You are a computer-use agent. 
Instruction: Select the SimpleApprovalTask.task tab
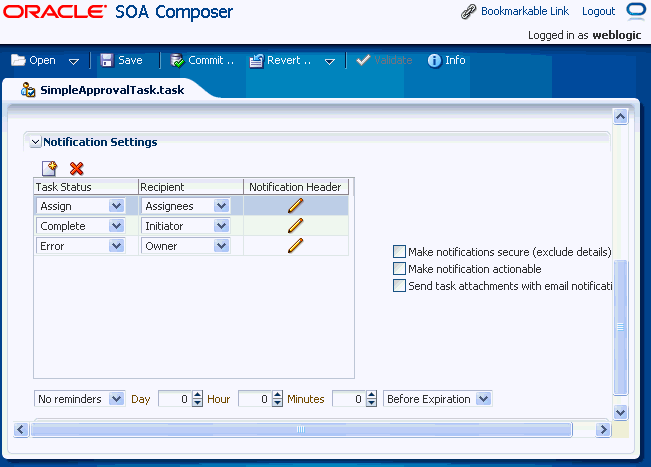(x=112, y=90)
